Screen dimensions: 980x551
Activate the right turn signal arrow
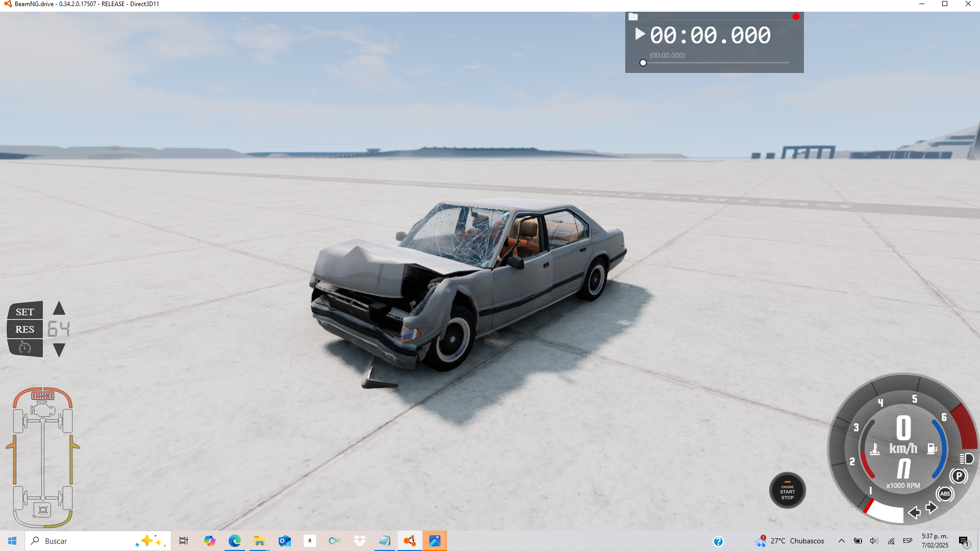(932, 508)
